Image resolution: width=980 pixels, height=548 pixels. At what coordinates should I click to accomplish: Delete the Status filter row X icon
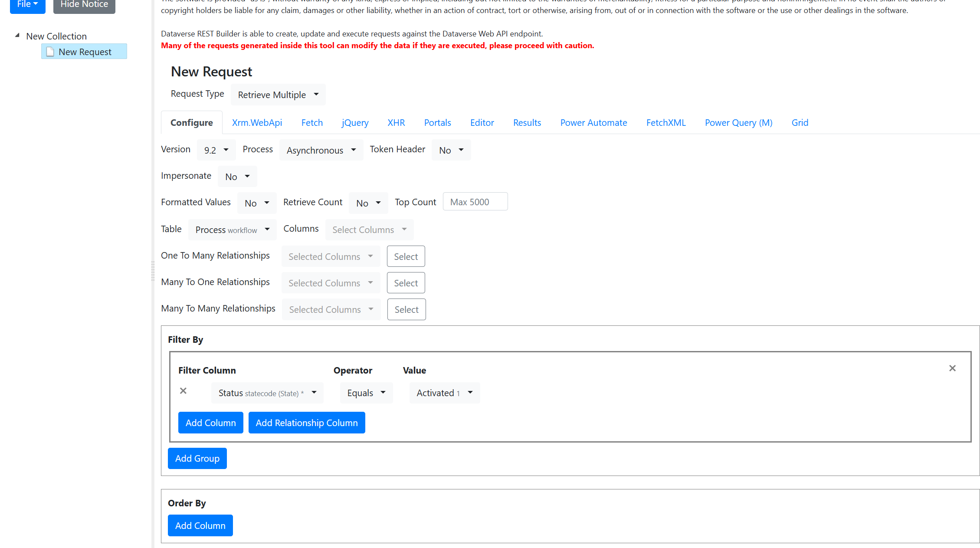[184, 391]
